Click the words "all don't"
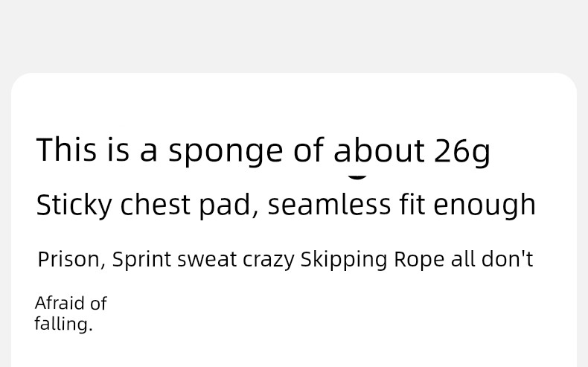This screenshot has width=588, height=367. [492, 259]
